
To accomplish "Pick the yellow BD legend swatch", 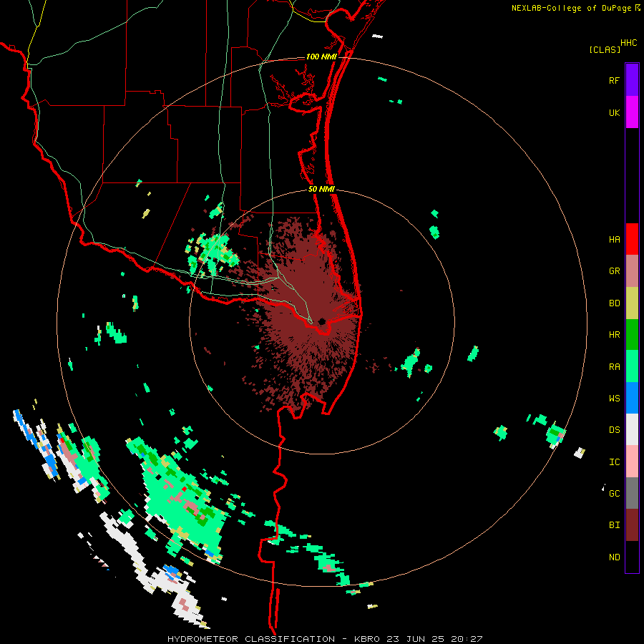I will coord(632,303).
